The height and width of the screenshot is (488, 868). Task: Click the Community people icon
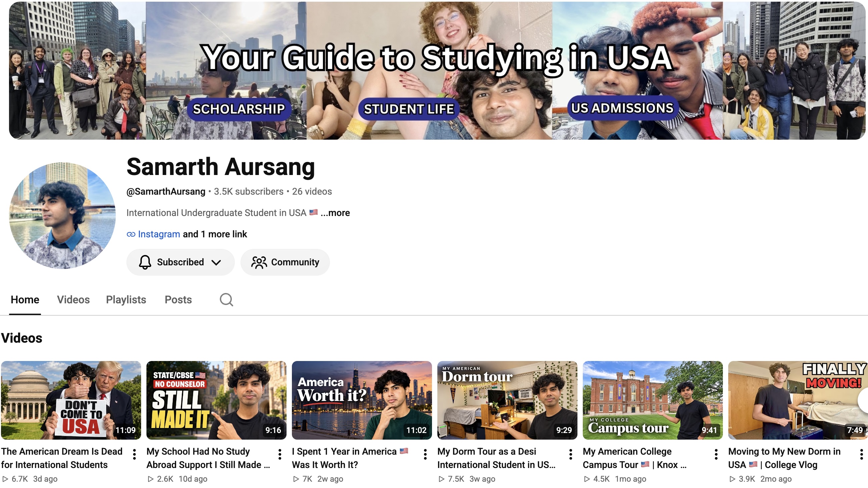(x=259, y=262)
